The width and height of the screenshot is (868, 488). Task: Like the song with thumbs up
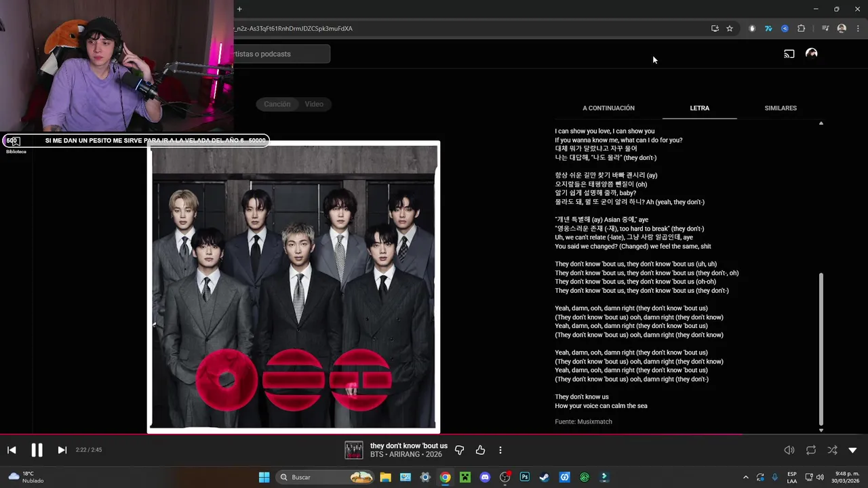click(x=481, y=450)
